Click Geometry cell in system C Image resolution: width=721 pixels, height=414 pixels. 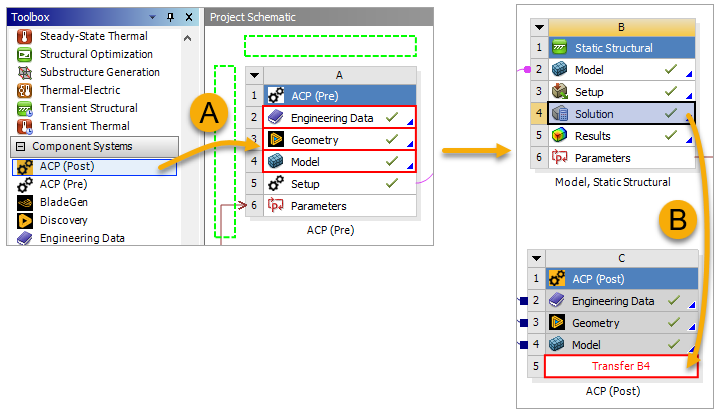click(x=622, y=322)
